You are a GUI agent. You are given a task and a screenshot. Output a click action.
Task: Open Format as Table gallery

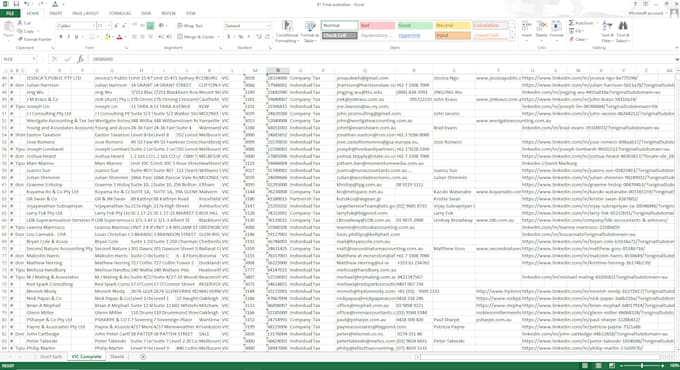[x=310, y=32]
